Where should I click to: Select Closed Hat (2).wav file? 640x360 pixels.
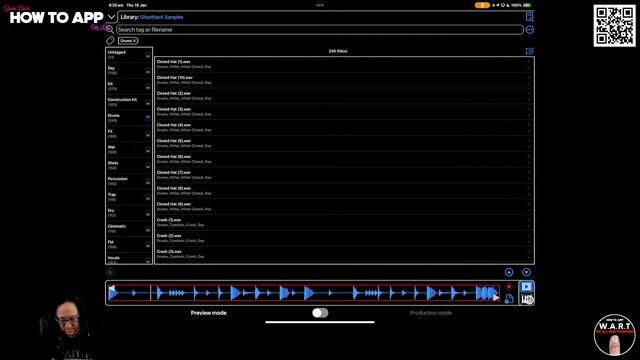[344, 96]
